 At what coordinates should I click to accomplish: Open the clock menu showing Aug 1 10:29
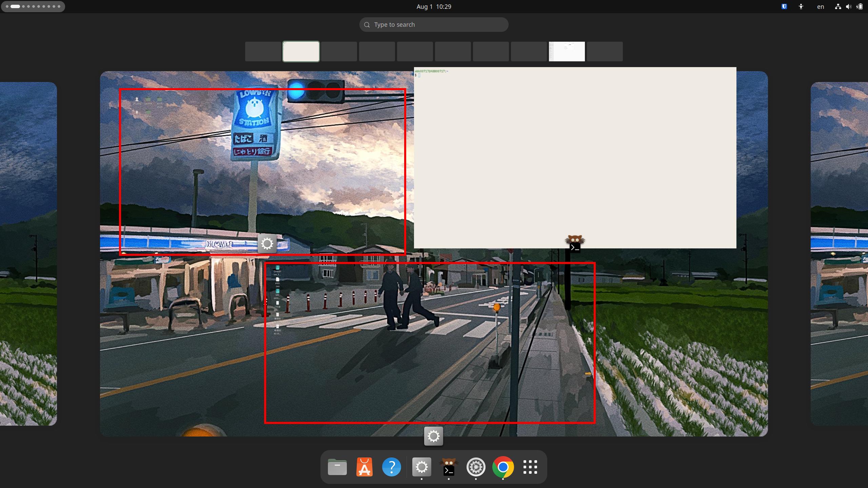[x=434, y=6]
